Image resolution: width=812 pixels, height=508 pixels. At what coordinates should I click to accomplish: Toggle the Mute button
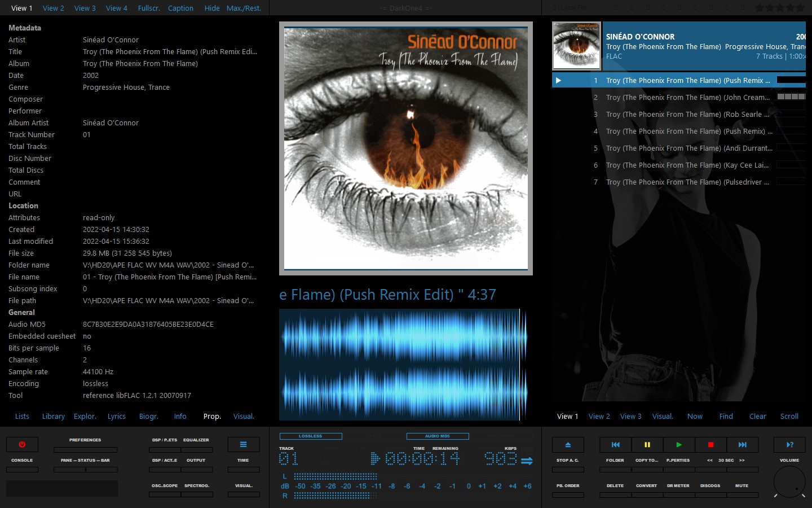742,494
